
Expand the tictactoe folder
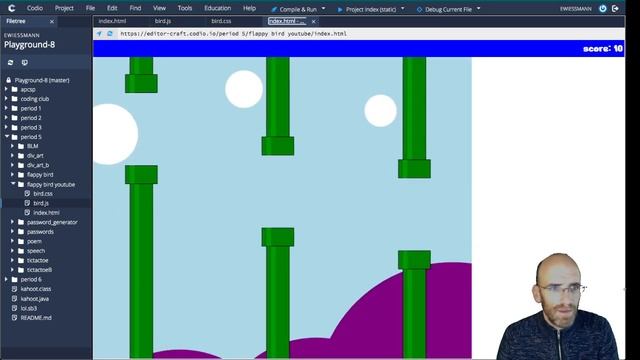12,260
